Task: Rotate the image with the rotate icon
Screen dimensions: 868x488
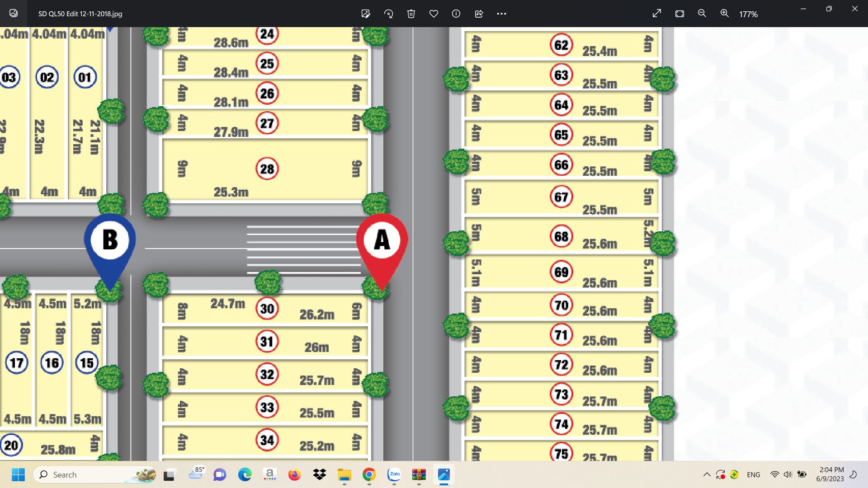Action: (388, 14)
